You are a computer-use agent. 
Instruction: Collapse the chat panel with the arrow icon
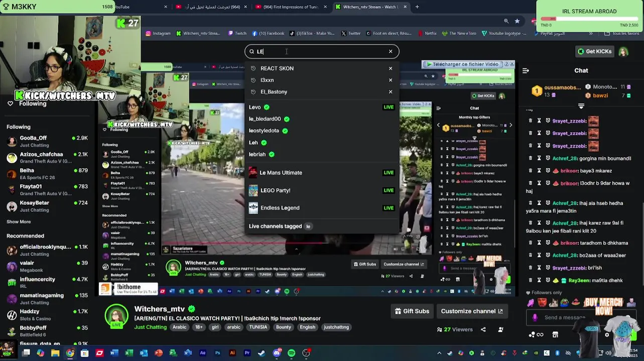pyautogui.click(x=526, y=71)
